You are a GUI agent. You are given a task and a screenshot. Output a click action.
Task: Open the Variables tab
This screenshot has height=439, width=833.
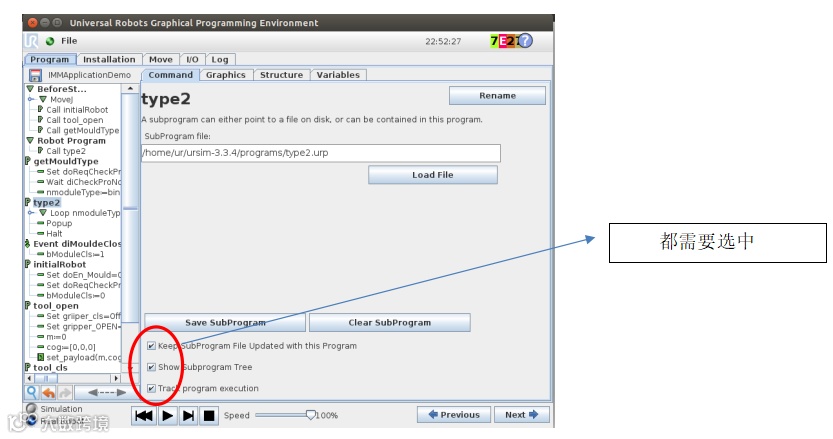coord(338,75)
